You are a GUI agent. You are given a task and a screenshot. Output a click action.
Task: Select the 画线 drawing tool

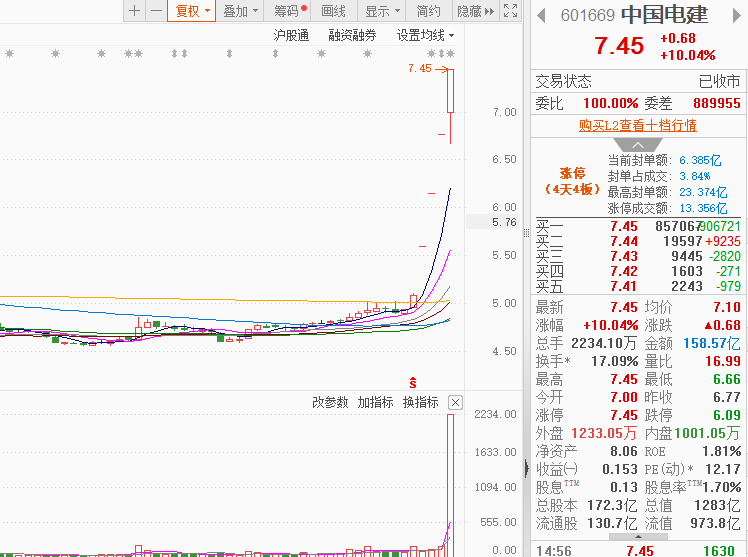coord(333,10)
